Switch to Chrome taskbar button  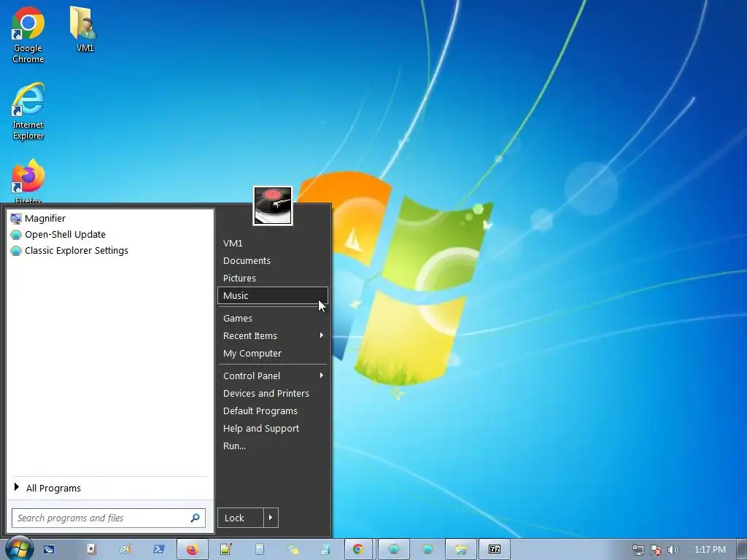coord(358,550)
